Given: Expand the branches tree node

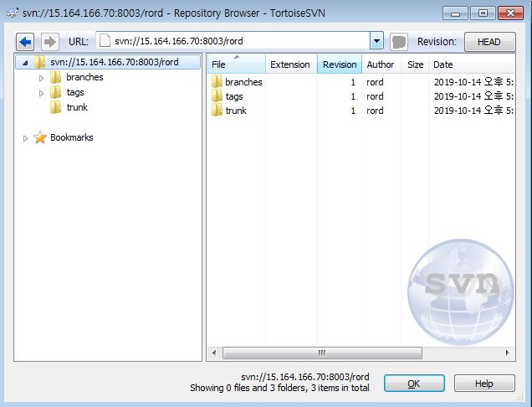Looking at the screenshot, I should 41,78.
